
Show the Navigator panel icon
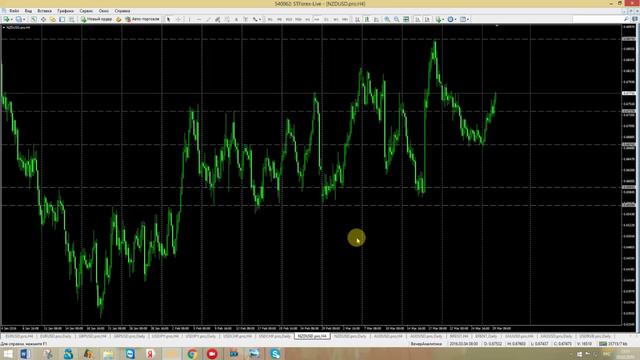click(53, 19)
